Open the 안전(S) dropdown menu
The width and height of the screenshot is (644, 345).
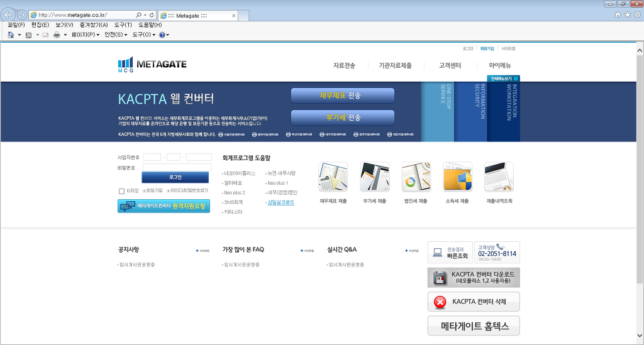[116, 35]
